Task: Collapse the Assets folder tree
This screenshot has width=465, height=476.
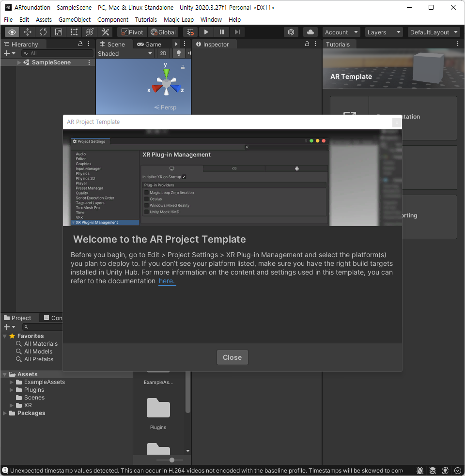Action: coord(4,374)
